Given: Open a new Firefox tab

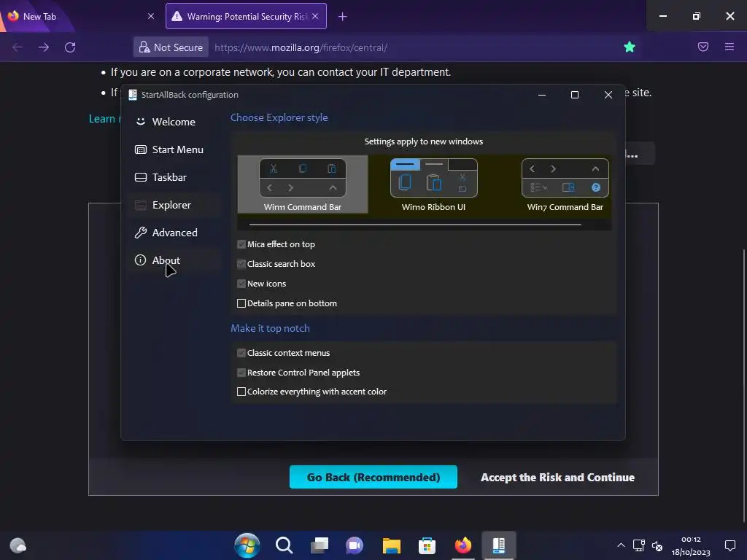Looking at the screenshot, I should click(x=343, y=17).
